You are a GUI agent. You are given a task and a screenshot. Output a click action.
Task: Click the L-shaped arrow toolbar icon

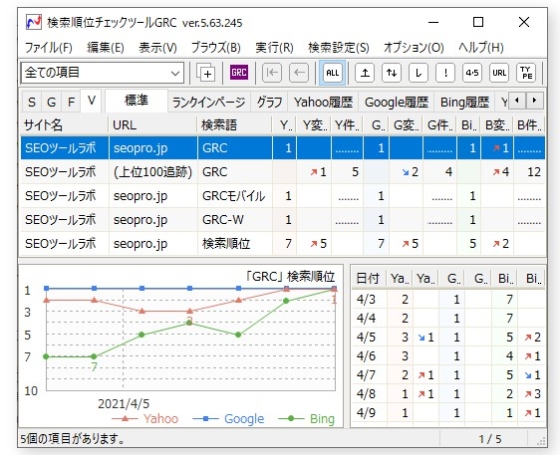coord(419,73)
